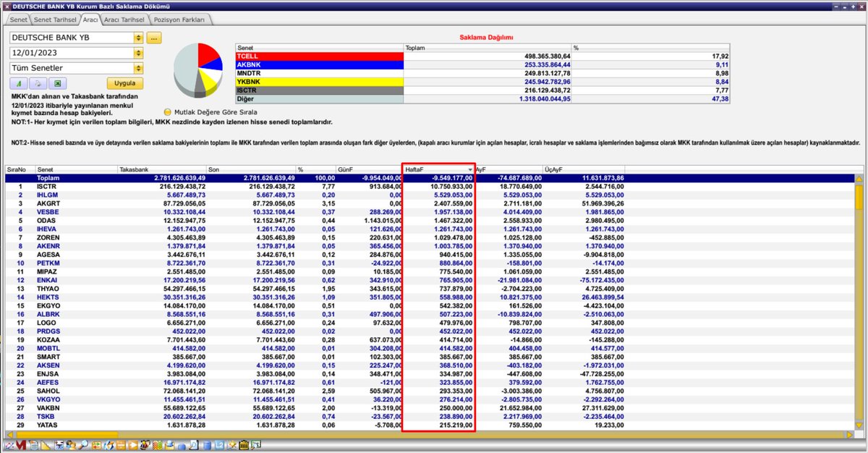Click the orange double-arrows icon in bottom toolbar
Viewport: 868px width, 453px height.
(96, 445)
